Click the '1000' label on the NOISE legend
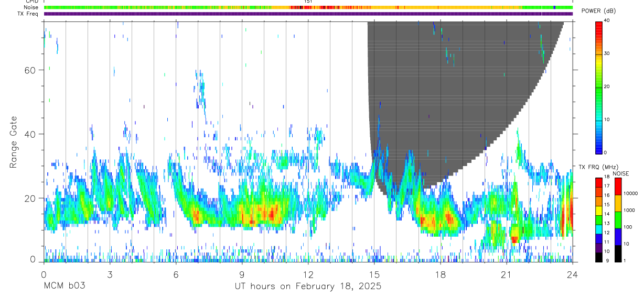Image resolution: width=644 pixels, height=297 pixels. 629,210
